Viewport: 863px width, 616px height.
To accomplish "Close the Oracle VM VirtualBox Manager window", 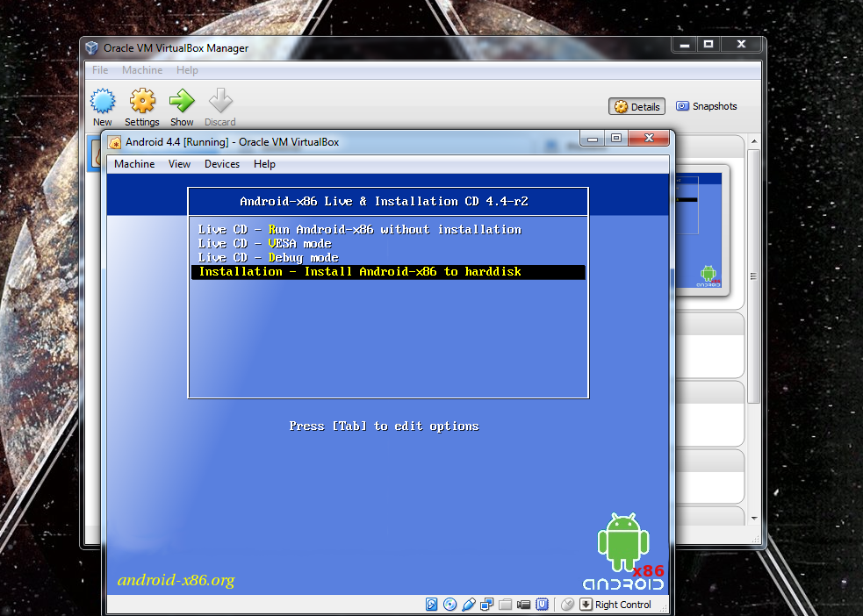I will coord(741,45).
